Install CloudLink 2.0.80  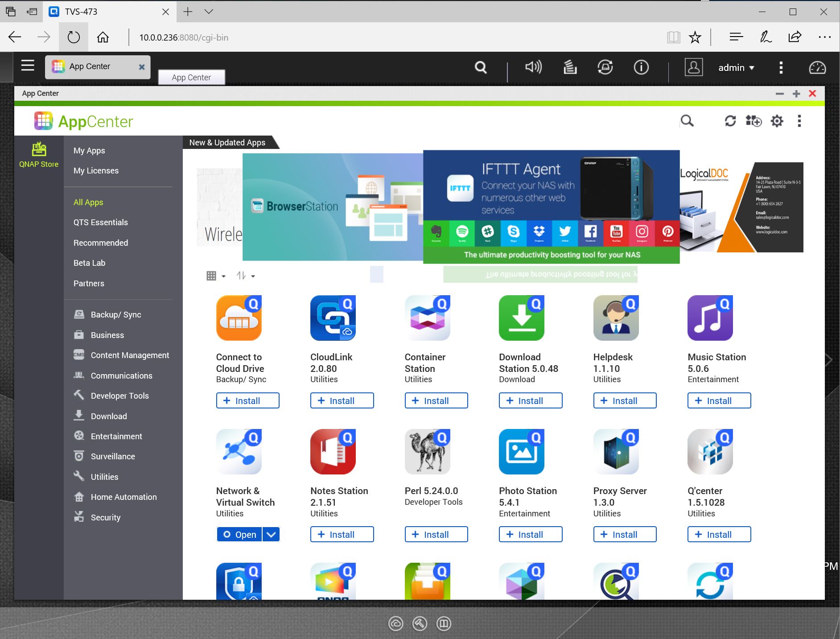pos(342,400)
